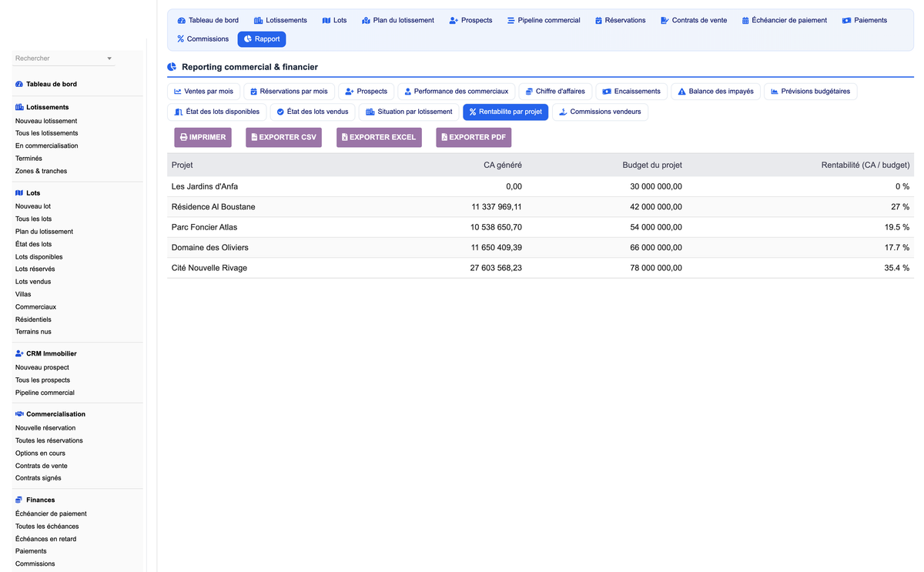Open Nouvelle réservation in sidebar
The width and height of the screenshot is (924, 572).
click(x=45, y=428)
